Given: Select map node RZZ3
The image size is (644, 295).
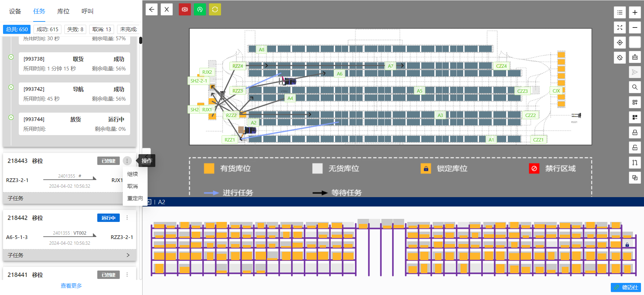Looking at the screenshot, I should pos(237,91).
